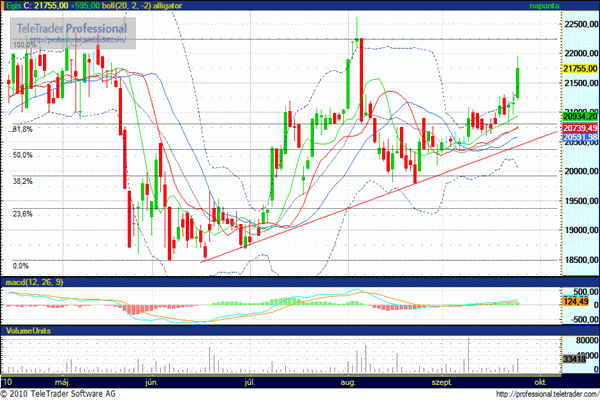Click the current price label 21755,00

click(580, 68)
